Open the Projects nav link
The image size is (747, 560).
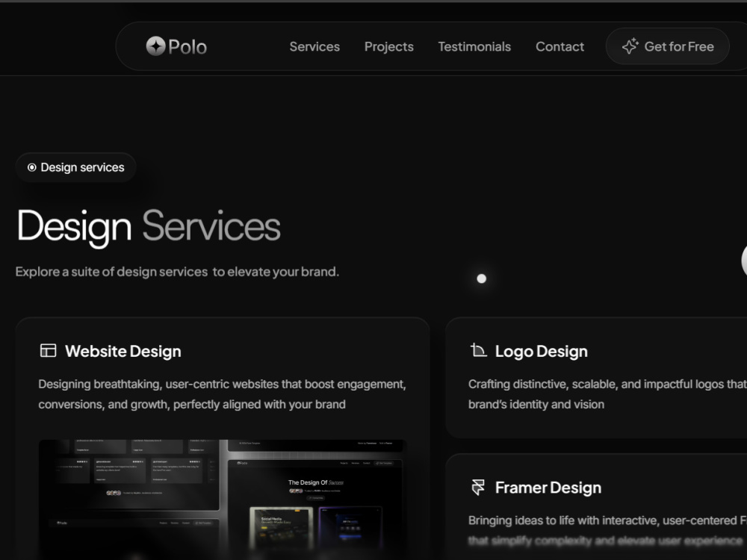[388, 46]
